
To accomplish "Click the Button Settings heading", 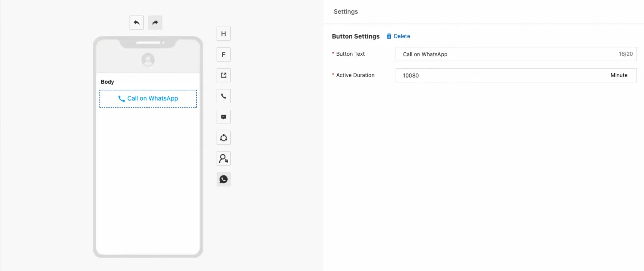I will (356, 36).
